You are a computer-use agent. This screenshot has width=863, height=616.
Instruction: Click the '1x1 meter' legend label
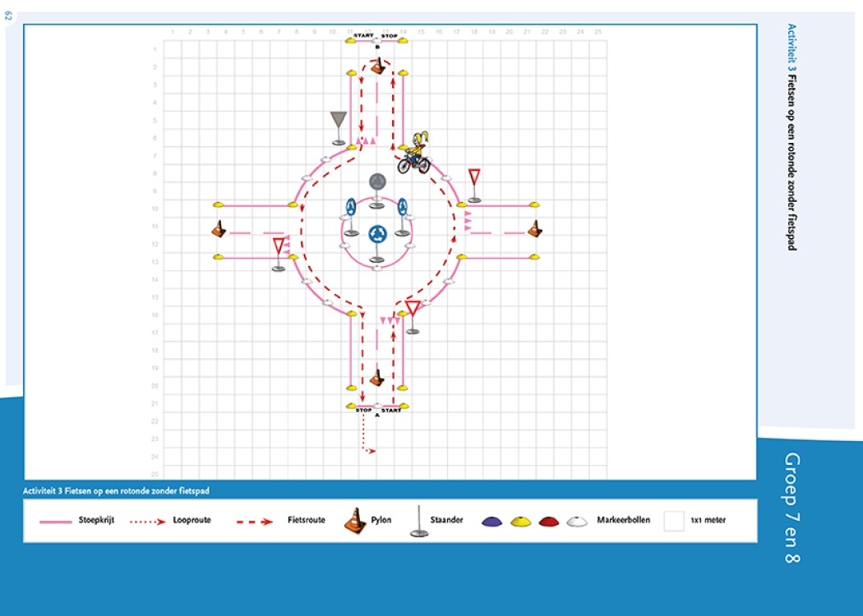708,520
